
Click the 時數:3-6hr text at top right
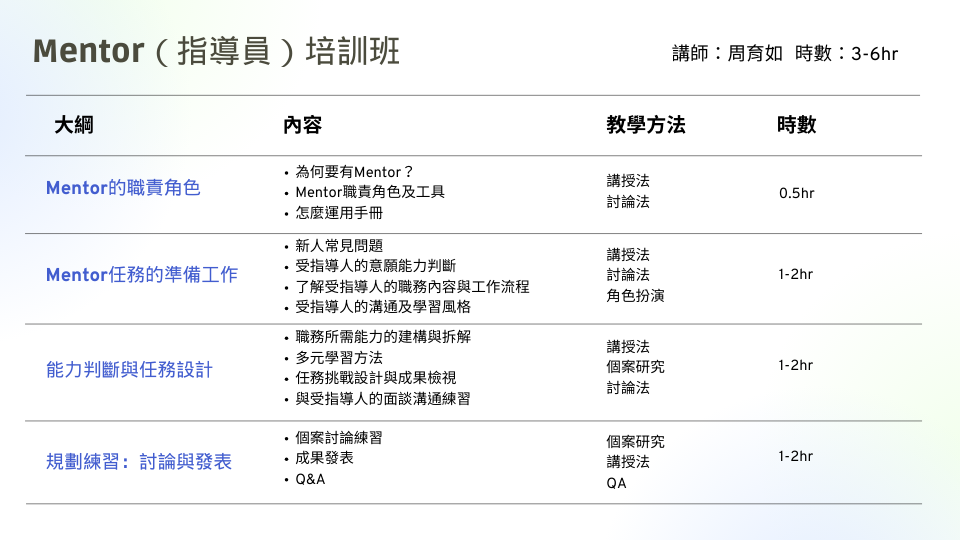[846, 53]
